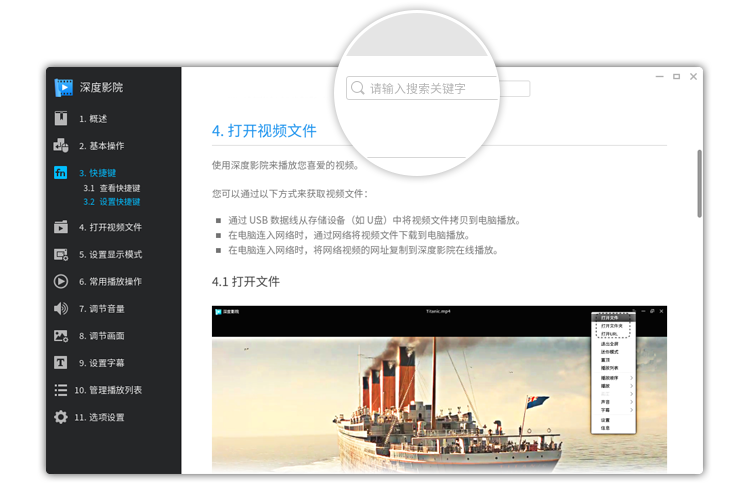Minimize the manual window
This screenshot has height=500, width=749.
click(660, 76)
